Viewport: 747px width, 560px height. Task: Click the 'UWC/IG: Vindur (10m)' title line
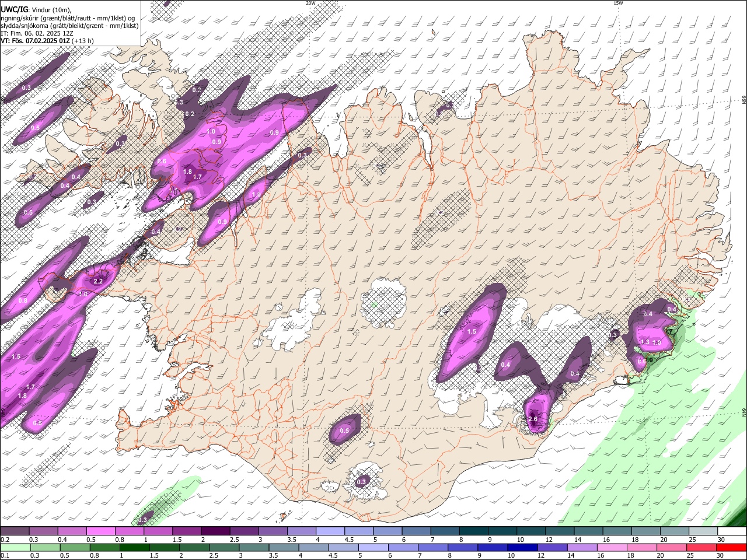[36, 10]
